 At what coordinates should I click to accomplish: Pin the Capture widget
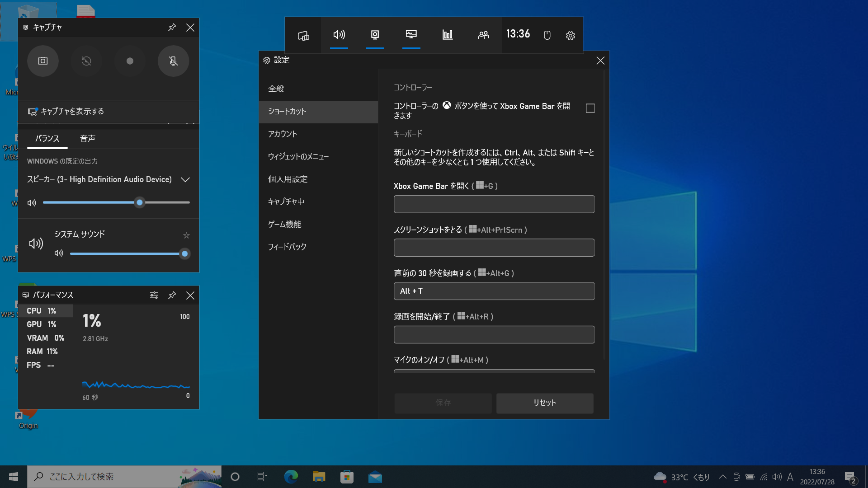tap(172, 28)
